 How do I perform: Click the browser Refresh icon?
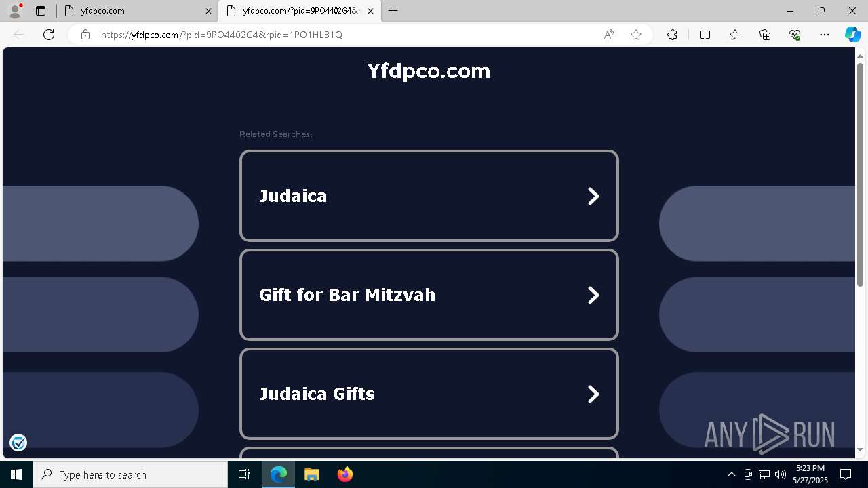49,35
